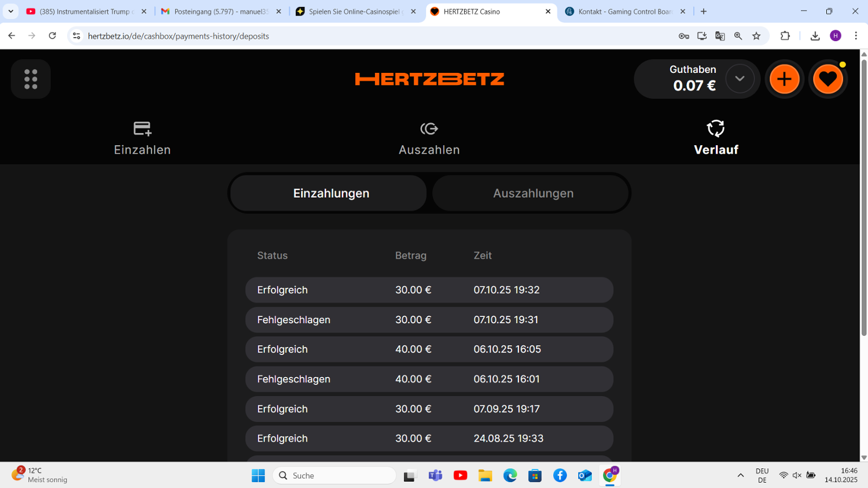The width and height of the screenshot is (868, 488).
Task: Switch to the Kontakt Gaming Control Board tab
Action: [x=625, y=12]
